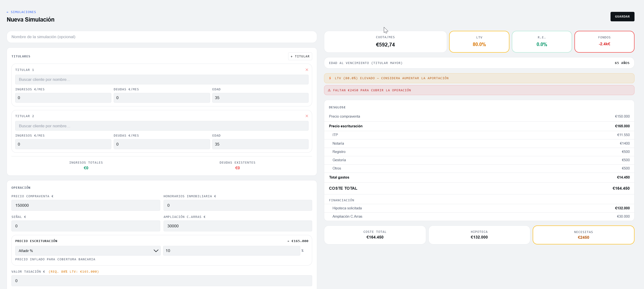644x289 pixels.
Task: Click Honorarios Inmobiliaria input field
Action: click(x=238, y=205)
